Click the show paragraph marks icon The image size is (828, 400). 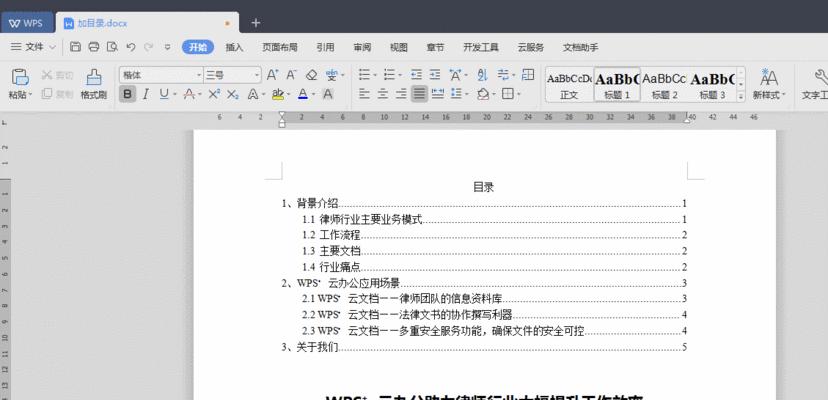point(503,75)
